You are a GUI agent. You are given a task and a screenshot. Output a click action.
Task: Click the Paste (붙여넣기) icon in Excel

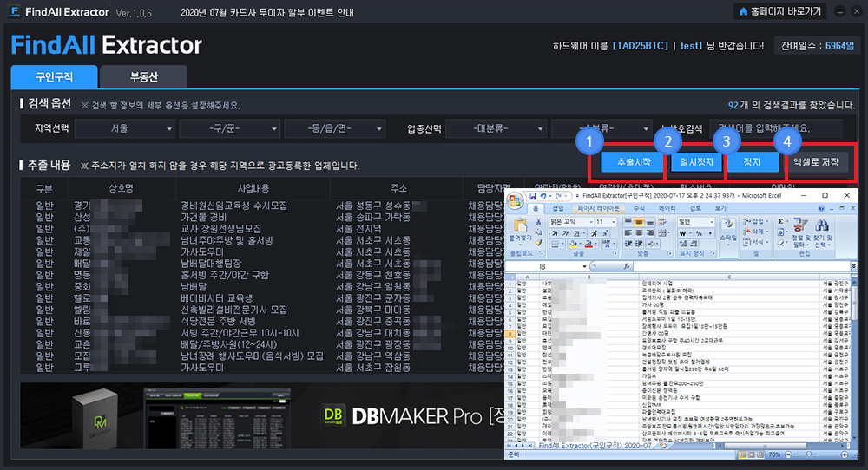coord(520,225)
